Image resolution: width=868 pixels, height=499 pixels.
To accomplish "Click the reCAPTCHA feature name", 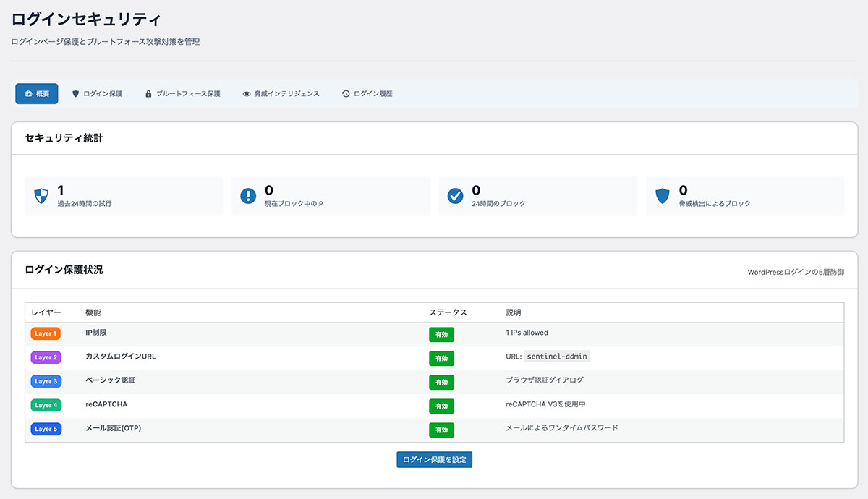I will [106, 404].
